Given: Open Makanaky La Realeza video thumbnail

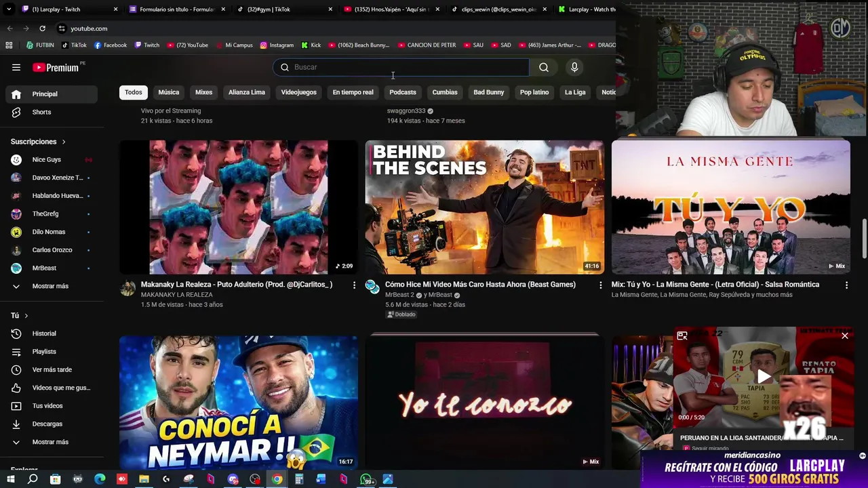Looking at the screenshot, I should tap(239, 207).
